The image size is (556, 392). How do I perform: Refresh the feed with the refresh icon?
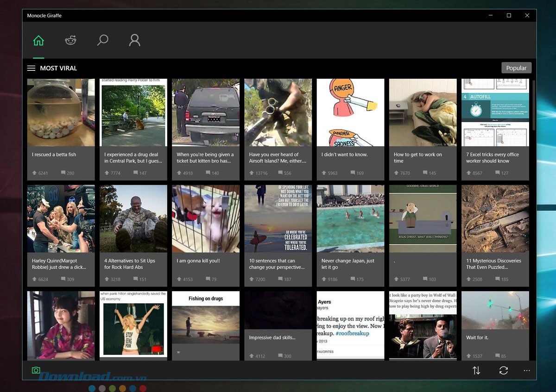[x=504, y=370]
